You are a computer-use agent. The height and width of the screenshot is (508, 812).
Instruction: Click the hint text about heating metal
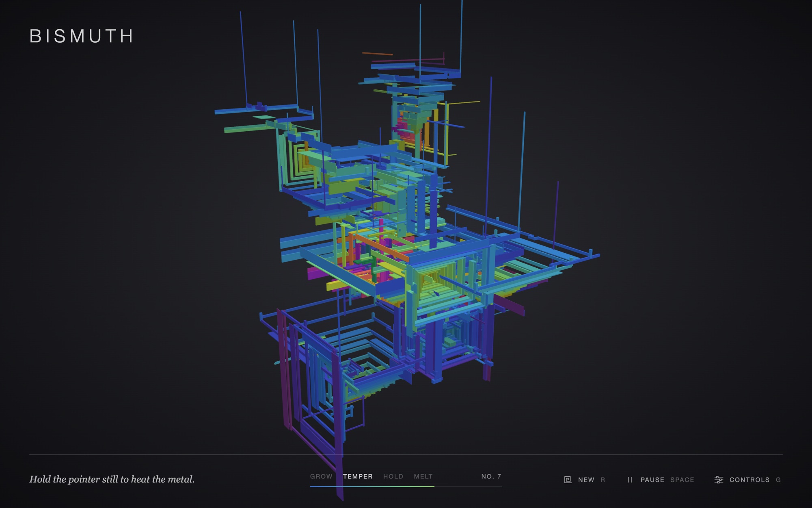point(112,480)
